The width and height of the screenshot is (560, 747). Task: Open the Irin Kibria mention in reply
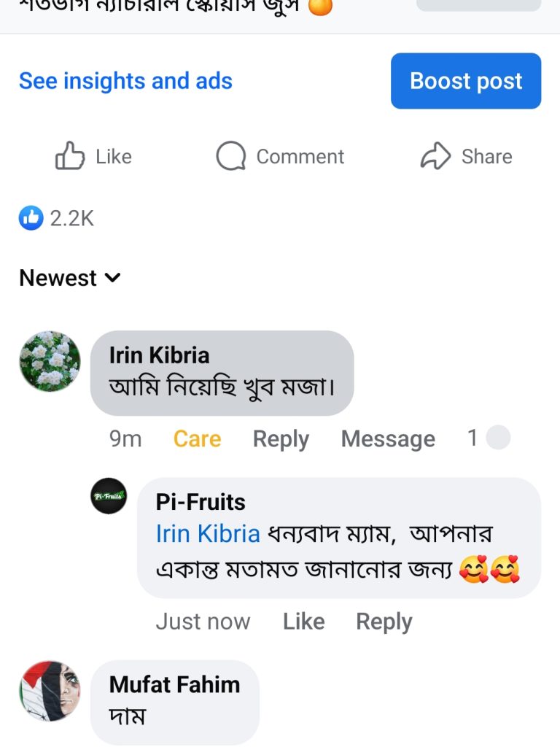tap(208, 534)
